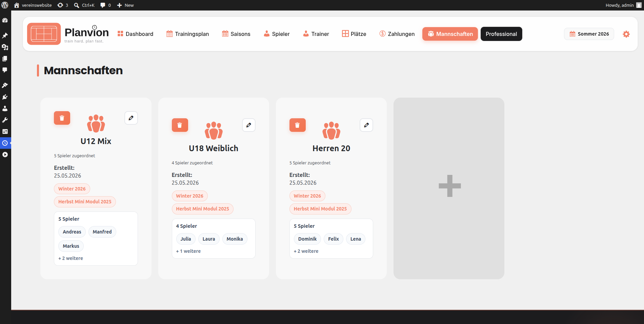644x324 pixels.
Task: Edit the U12 Mix team
Action: (131, 118)
